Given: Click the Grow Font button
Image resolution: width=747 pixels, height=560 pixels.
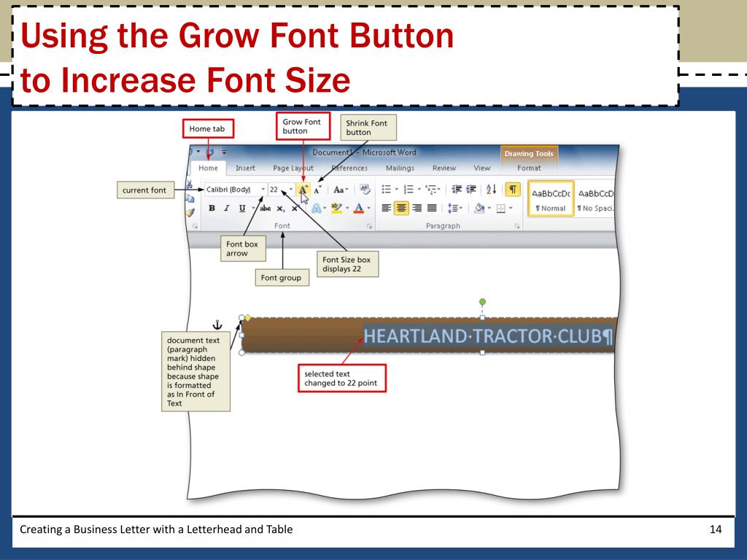Looking at the screenshot, I should (303, 190).
